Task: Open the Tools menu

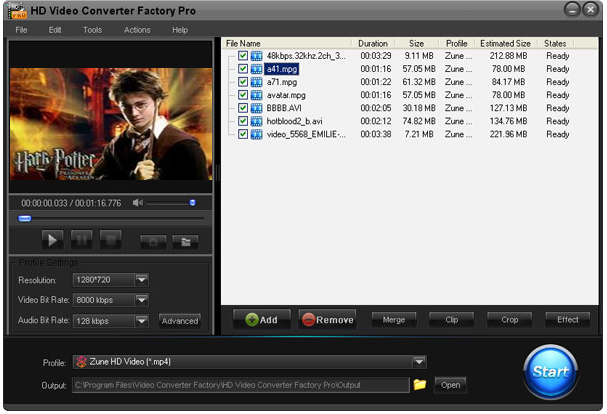Action: pyautogui.click(x=92, y=30)
